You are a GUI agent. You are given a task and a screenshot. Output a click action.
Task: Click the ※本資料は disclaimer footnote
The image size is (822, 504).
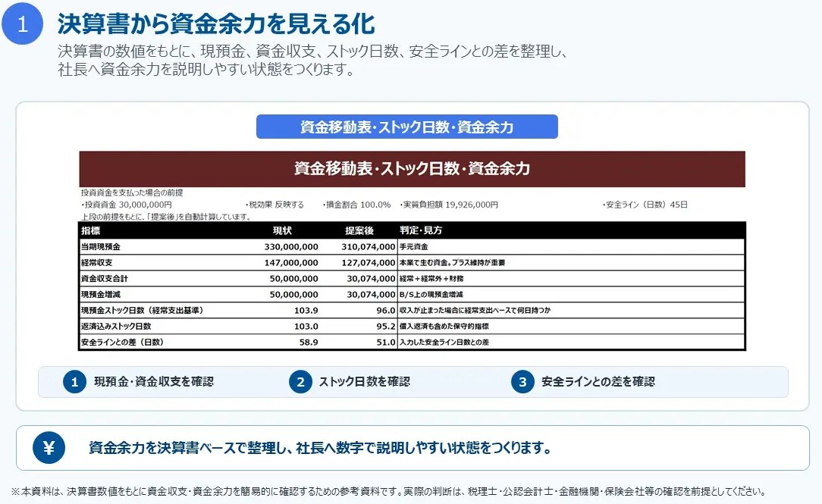tap(388, 491)
